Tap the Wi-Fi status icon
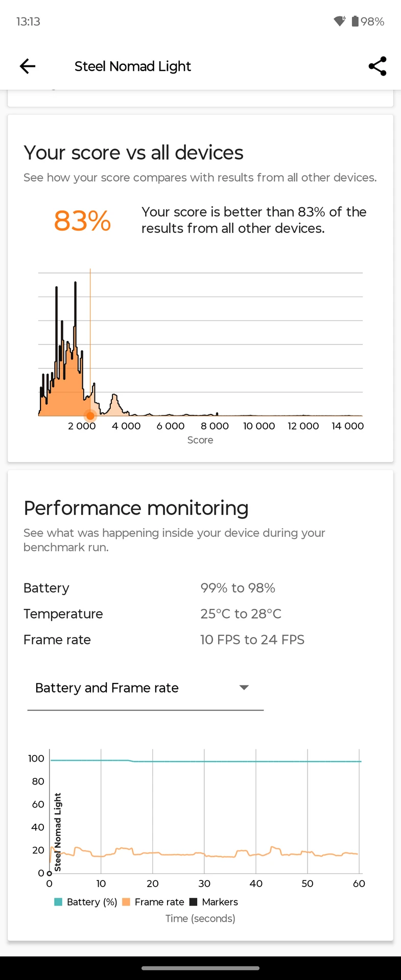 340,21
